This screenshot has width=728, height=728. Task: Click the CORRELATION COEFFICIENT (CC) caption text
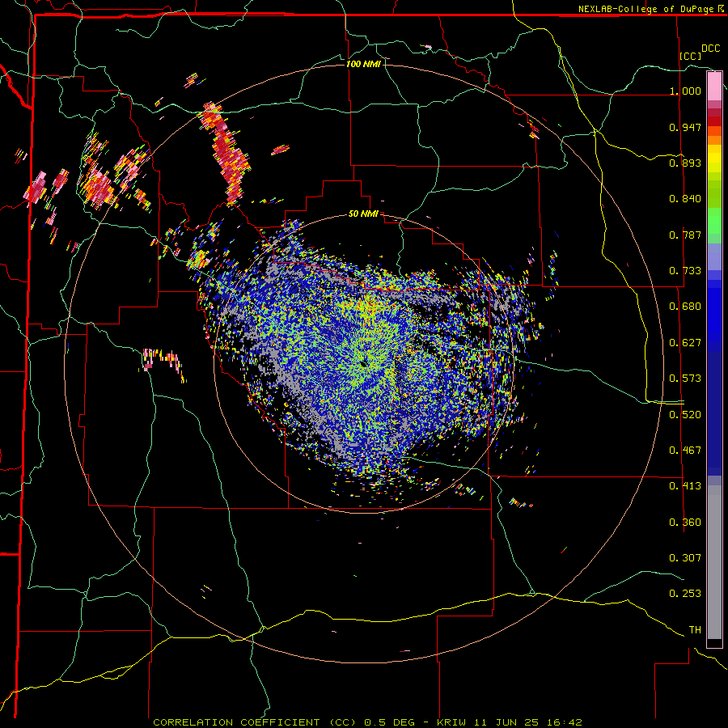255,722
